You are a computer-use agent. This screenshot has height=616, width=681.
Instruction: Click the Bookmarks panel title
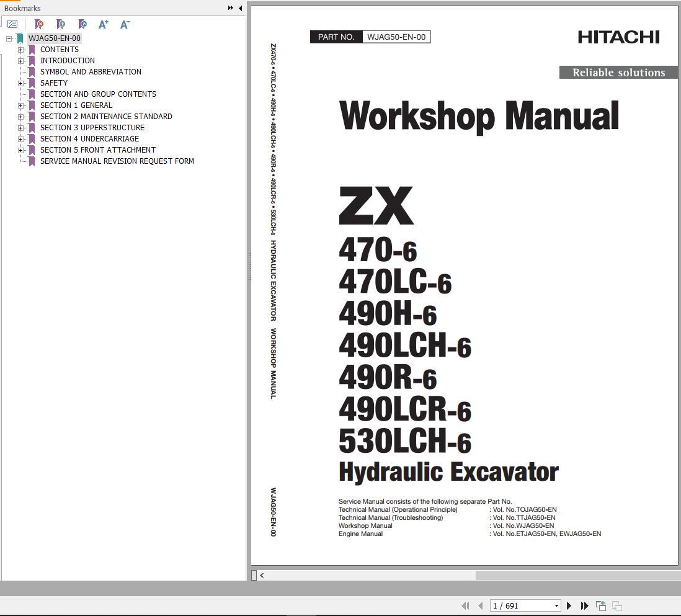click(22, 8)
